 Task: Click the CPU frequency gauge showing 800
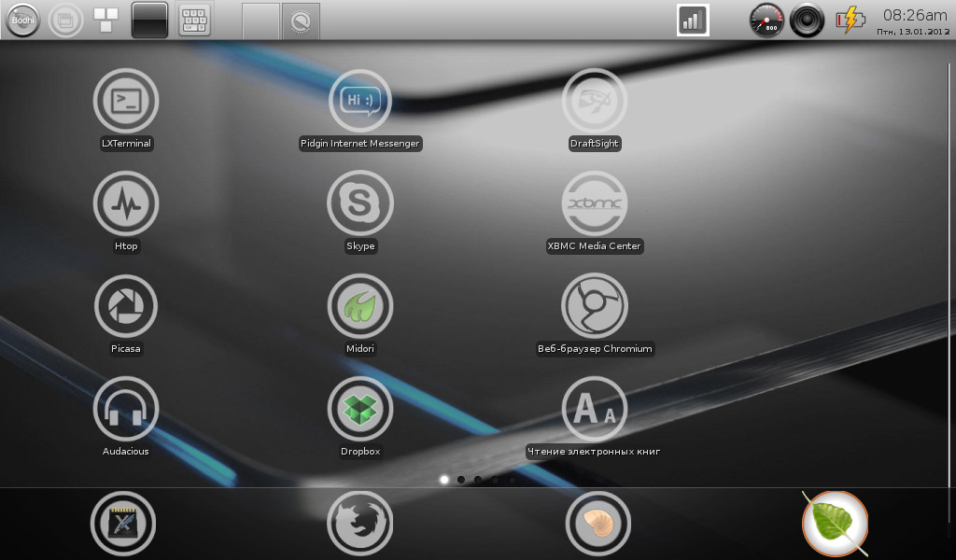(x=766, y=21)
